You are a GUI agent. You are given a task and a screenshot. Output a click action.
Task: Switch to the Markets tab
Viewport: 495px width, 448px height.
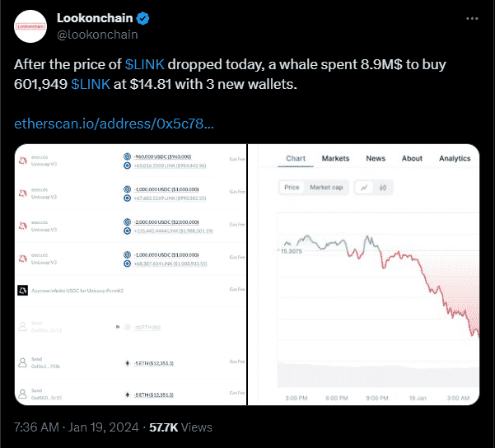coord(335,158)
